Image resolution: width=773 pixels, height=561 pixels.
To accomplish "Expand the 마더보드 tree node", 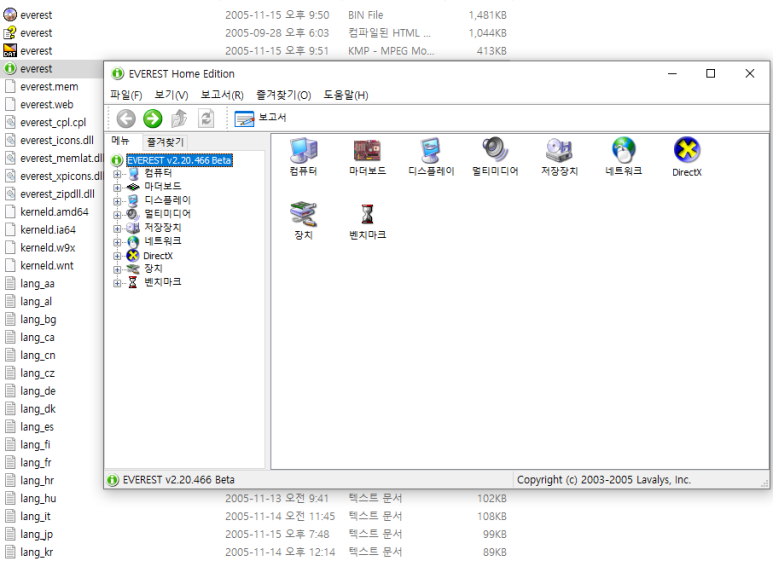I will pyautogui.click(x=117, y=187).
